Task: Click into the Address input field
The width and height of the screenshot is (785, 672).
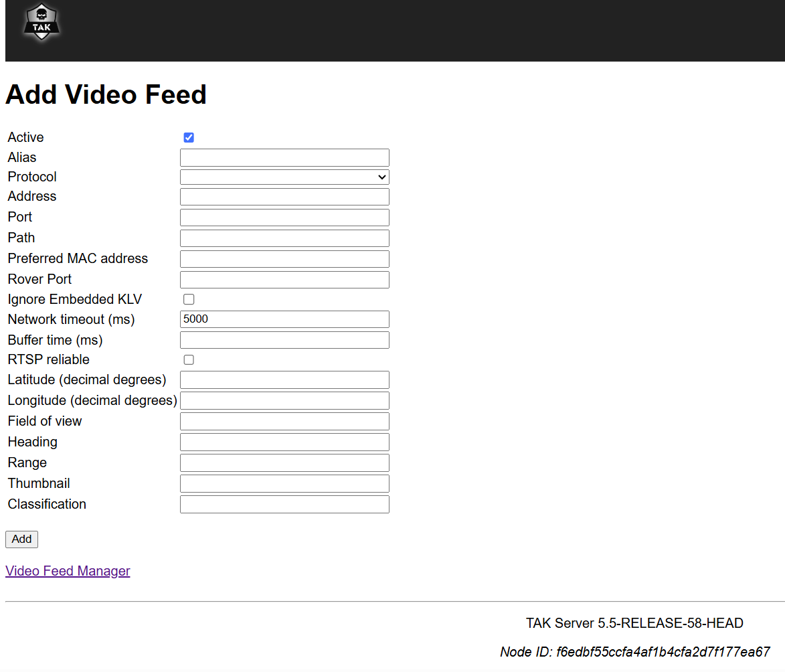Action: (284, 197)
